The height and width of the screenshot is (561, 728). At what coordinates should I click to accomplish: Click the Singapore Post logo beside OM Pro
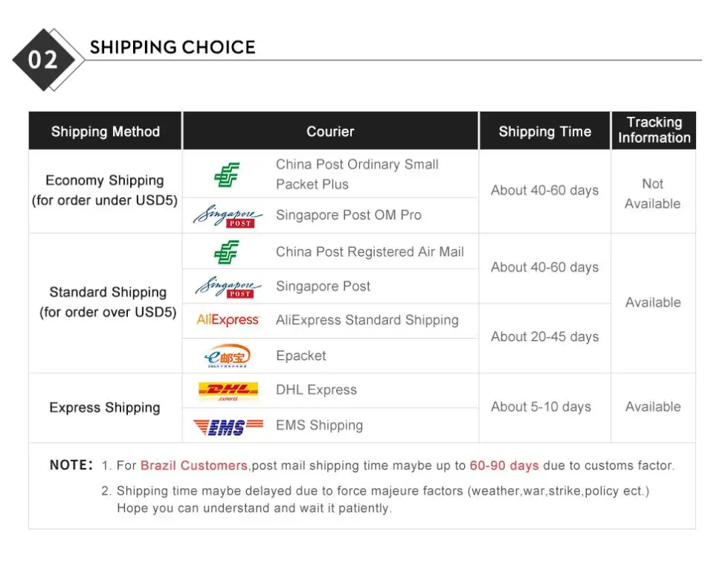pyautogui.click(x=228, y=216)
